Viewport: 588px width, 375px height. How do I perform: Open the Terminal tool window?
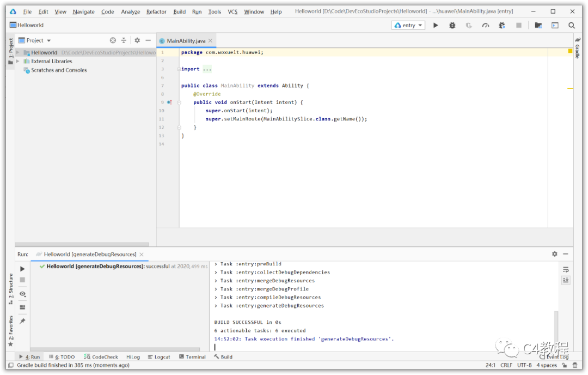[x=192, y=357]
